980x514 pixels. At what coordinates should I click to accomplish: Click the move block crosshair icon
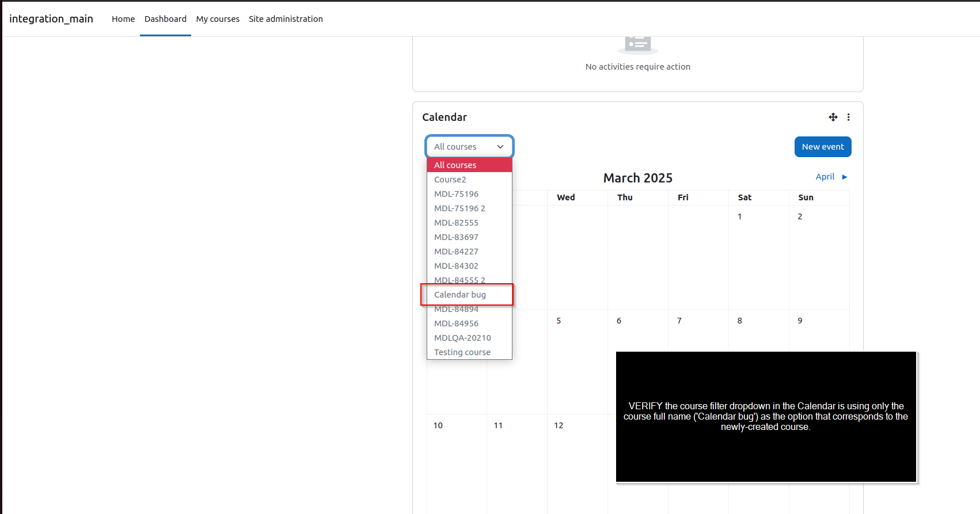[833, 117]
